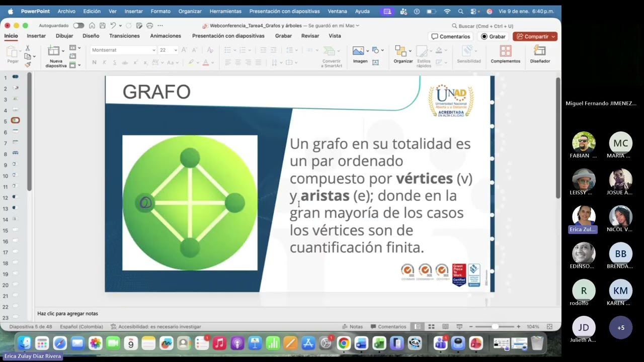Open Google Chrome from the Dock

(x=344, y=343)
